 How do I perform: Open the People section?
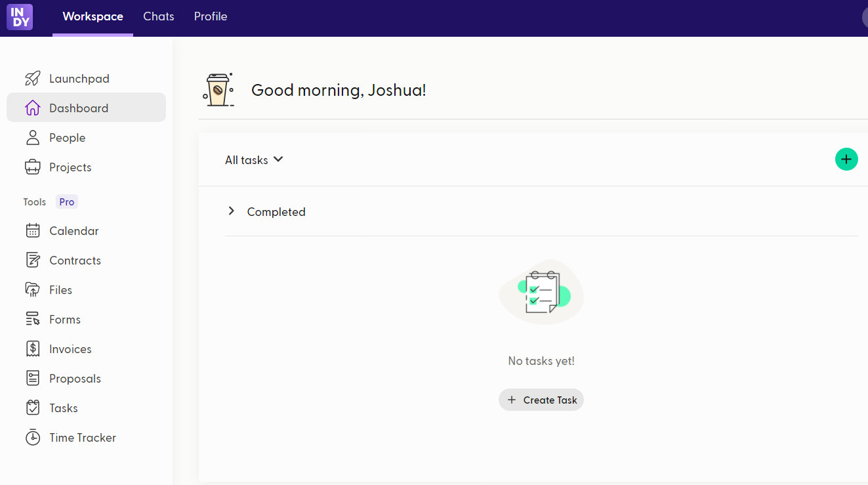pyautogui.click(x=67, y=137)
